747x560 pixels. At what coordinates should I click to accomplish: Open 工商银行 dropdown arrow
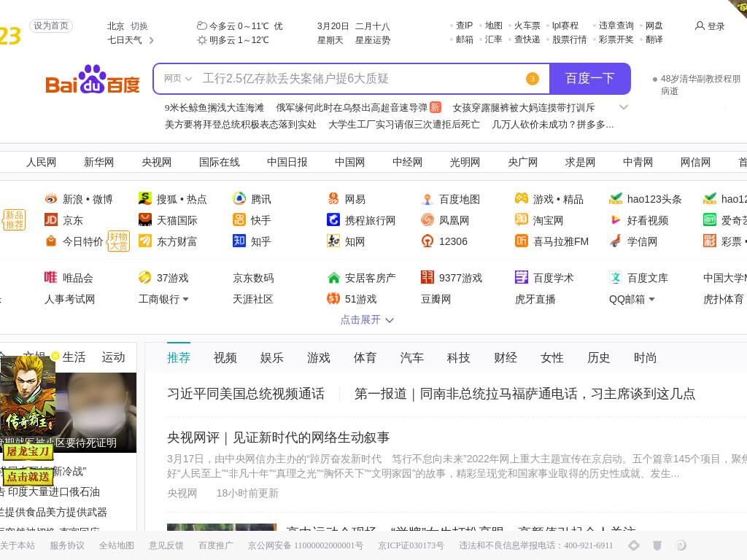pyautogui.click(x=185, y=299)
